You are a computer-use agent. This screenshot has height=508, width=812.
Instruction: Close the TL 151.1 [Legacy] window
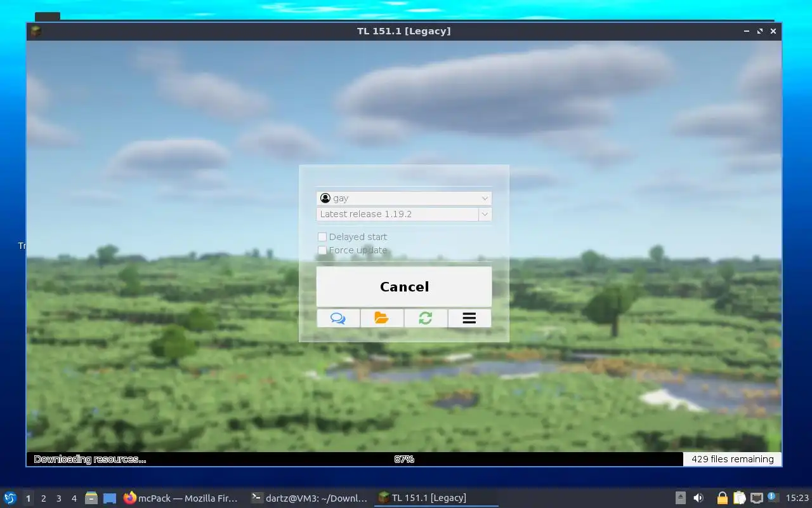coord(773,31)
